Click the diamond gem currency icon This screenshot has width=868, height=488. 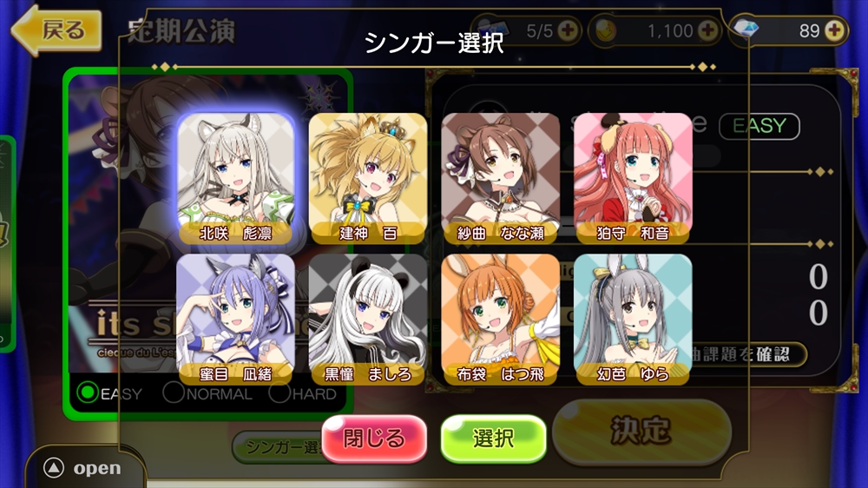[x=745, y=29]
